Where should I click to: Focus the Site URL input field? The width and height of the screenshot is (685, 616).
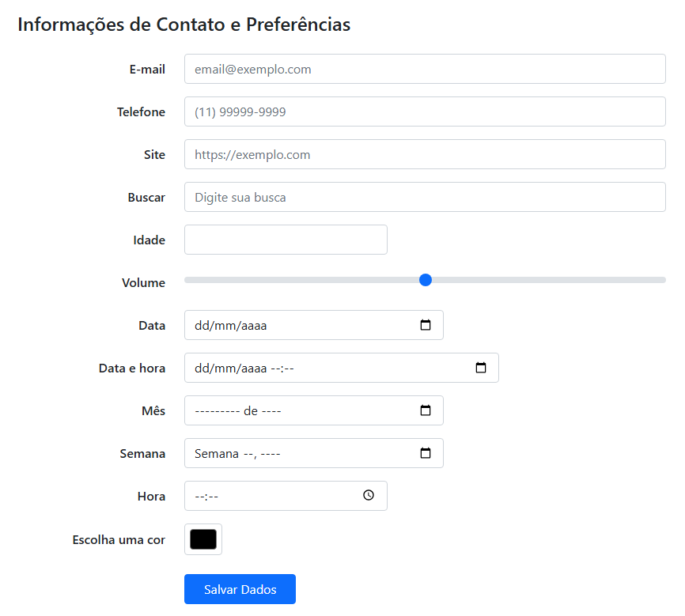click(356, 154)
